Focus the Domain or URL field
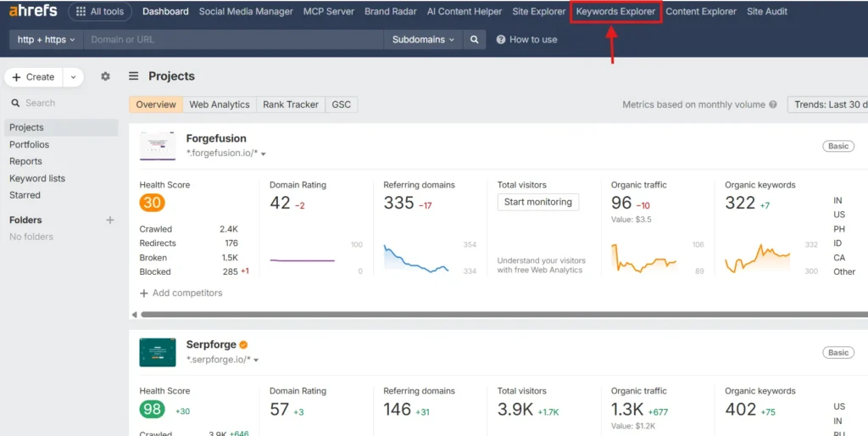Image resolution: width=868 pixels, height=436 pixels. 233,39
